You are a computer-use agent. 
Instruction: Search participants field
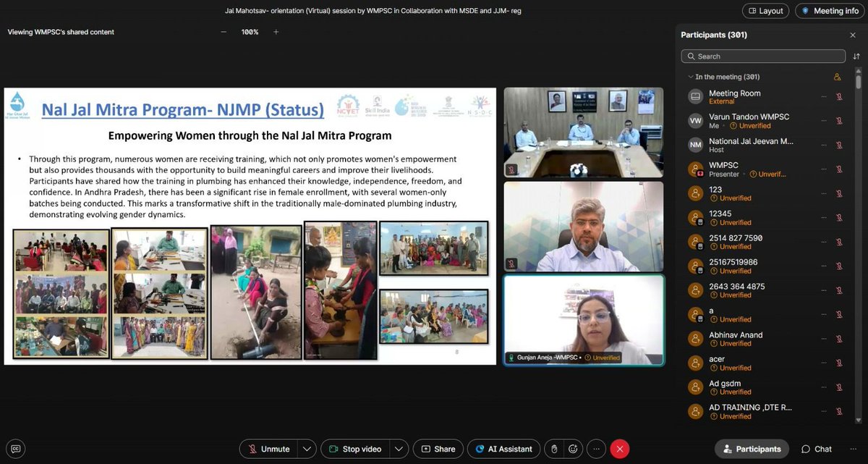pos(763,56)
